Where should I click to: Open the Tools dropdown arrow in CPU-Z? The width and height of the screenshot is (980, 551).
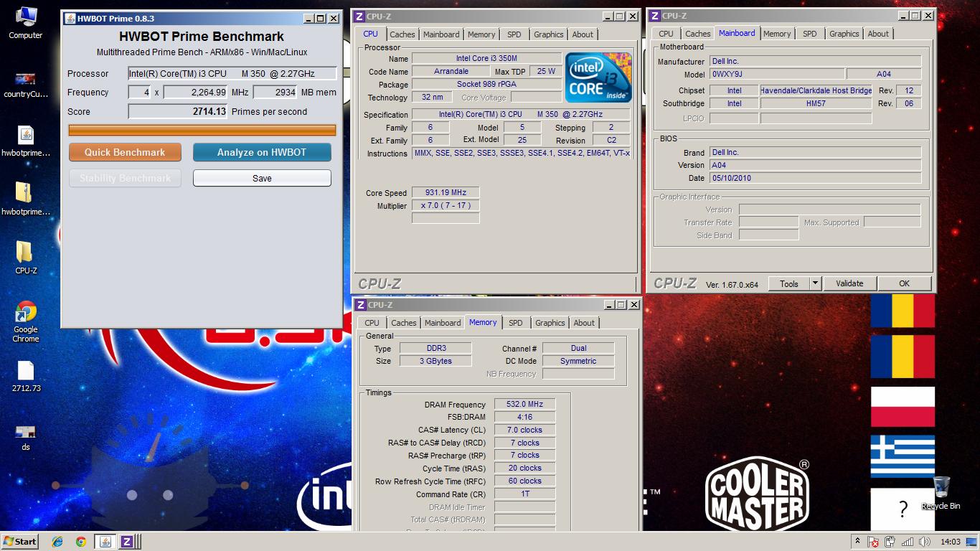click(x=815, y=283)
